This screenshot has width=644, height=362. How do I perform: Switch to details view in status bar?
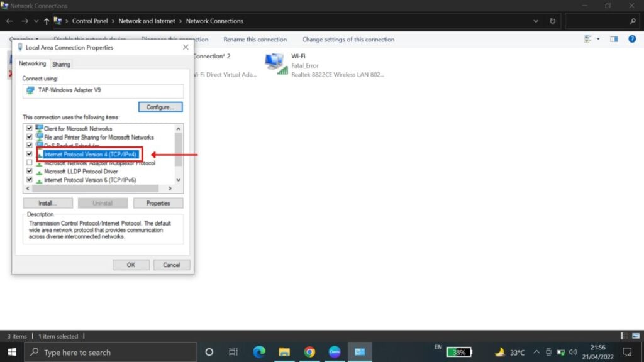[623, 336]
